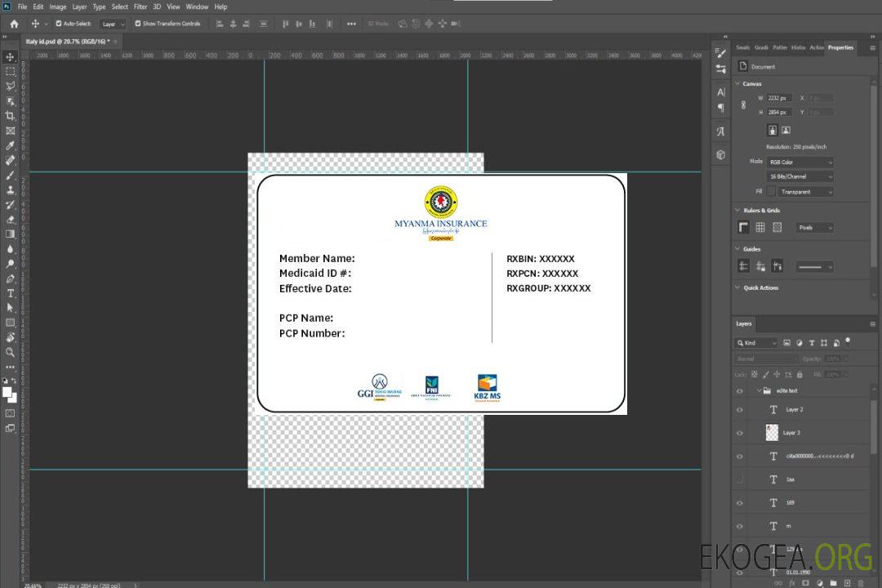Click the create new layer icon
This screenshot has height=588, width=882.
[847, 583]
